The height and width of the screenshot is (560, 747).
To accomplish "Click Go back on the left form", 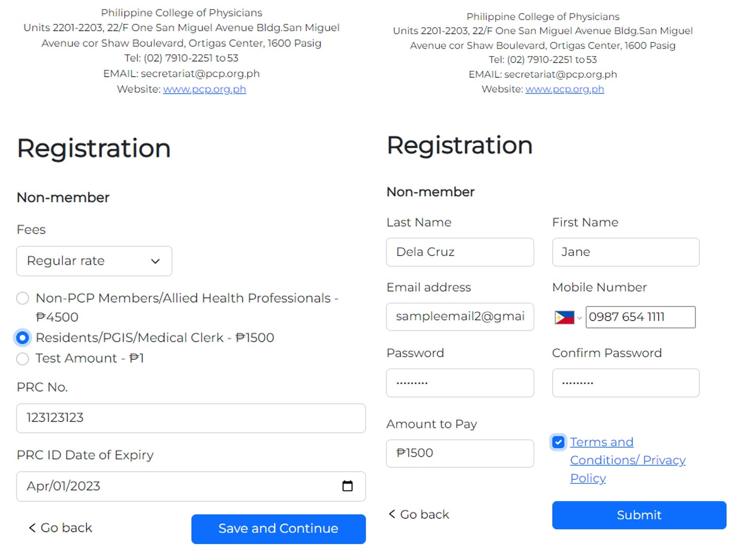I will point(60,528).
